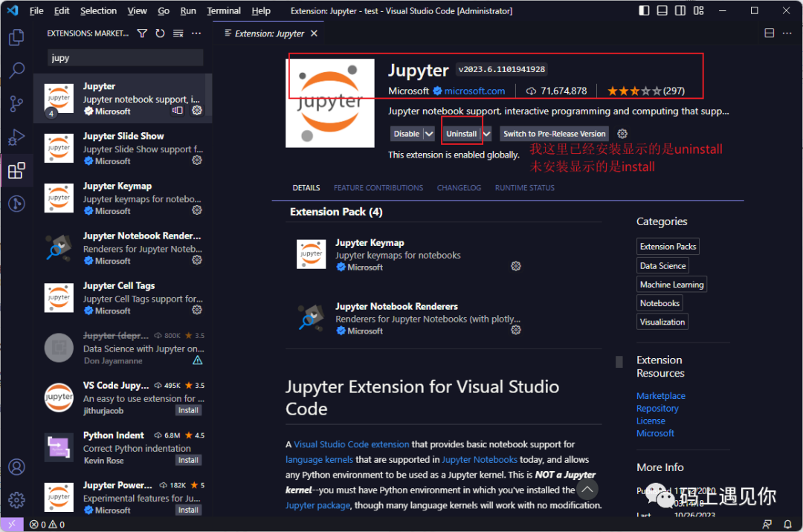Open the remote window indicator

12,525
